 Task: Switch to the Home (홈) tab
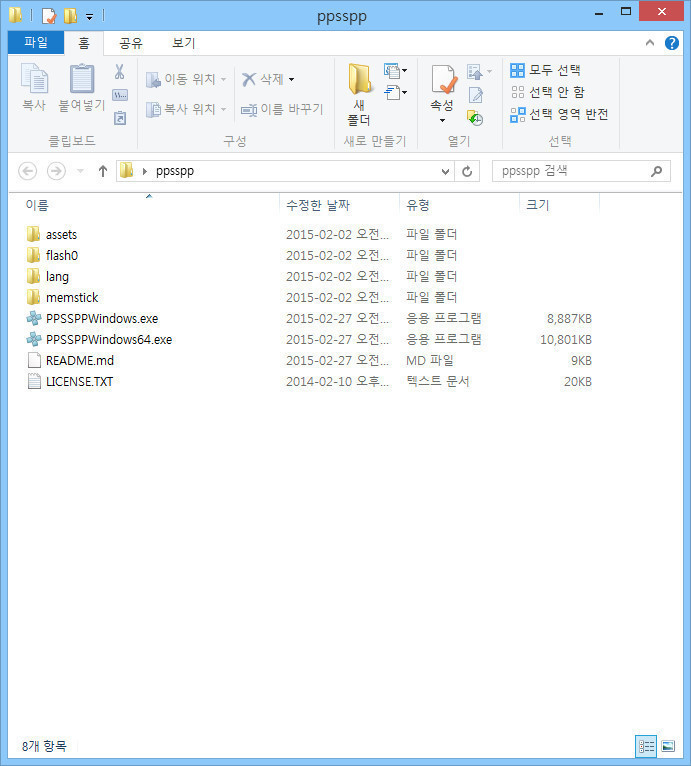pyautogui.click(x=84, y=43)
